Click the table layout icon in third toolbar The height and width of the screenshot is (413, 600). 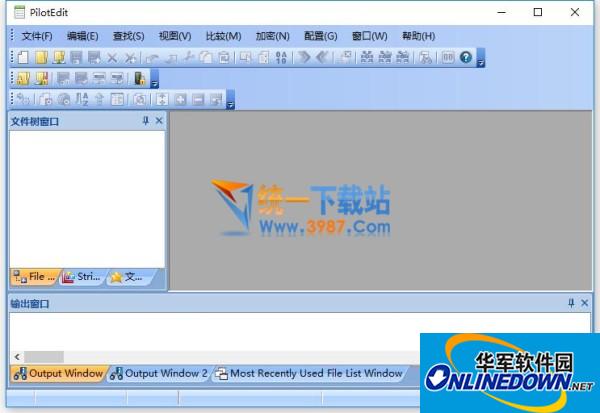117,100
